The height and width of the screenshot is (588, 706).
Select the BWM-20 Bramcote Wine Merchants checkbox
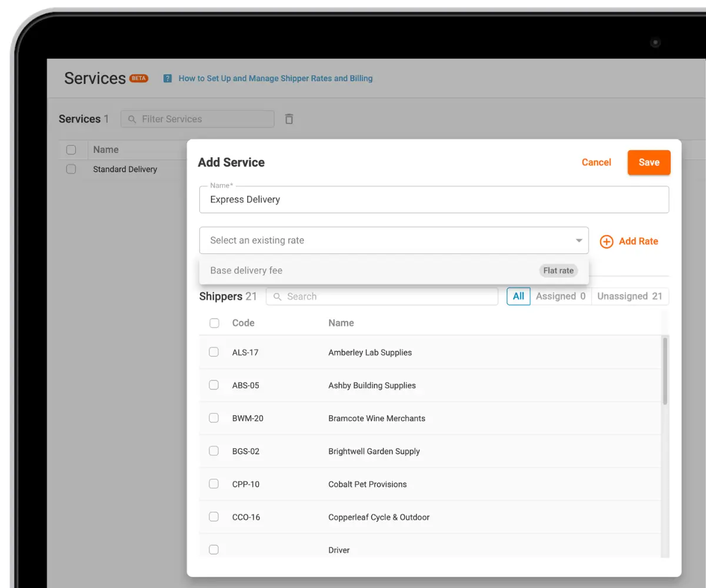coord(214,418)
